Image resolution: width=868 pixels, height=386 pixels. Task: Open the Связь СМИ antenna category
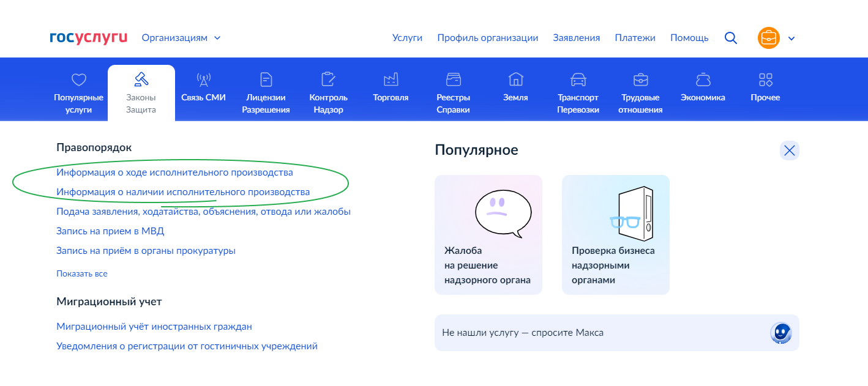click(203, 87)
